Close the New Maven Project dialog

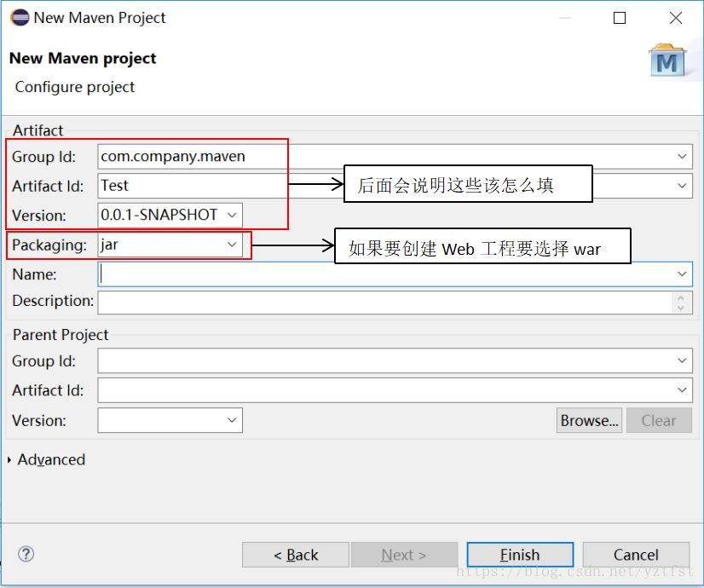click(x=676, y=18)
